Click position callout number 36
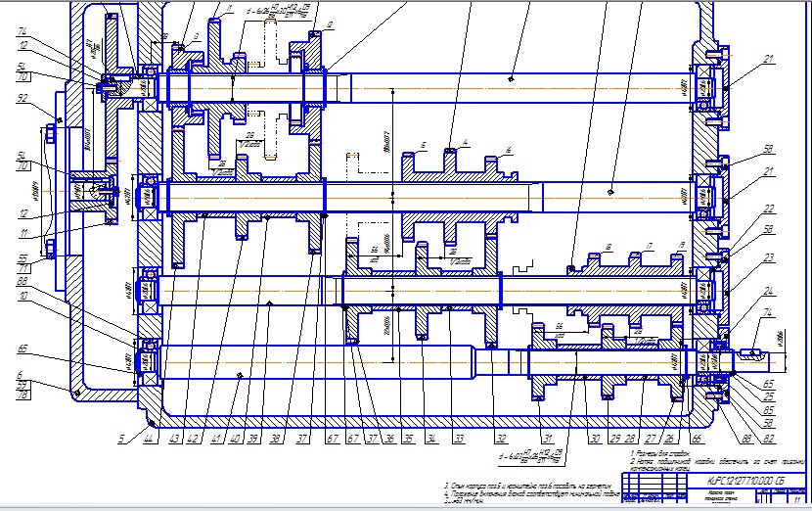Image resolution: width=812 pixels, height=511 pixels. click(x=389, y=439)
